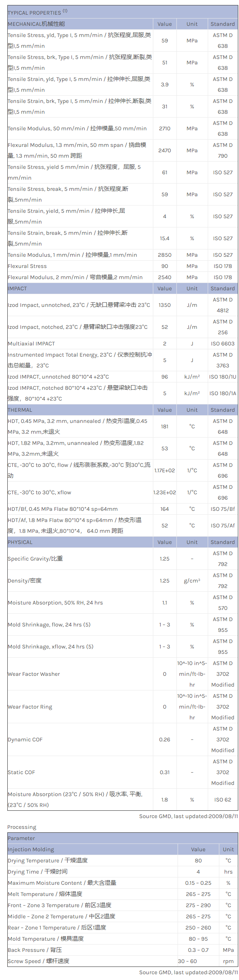This screenshot has height=980, width=239.
Task: Click the Specific Gravity row label
Action: tap(35, 559)
